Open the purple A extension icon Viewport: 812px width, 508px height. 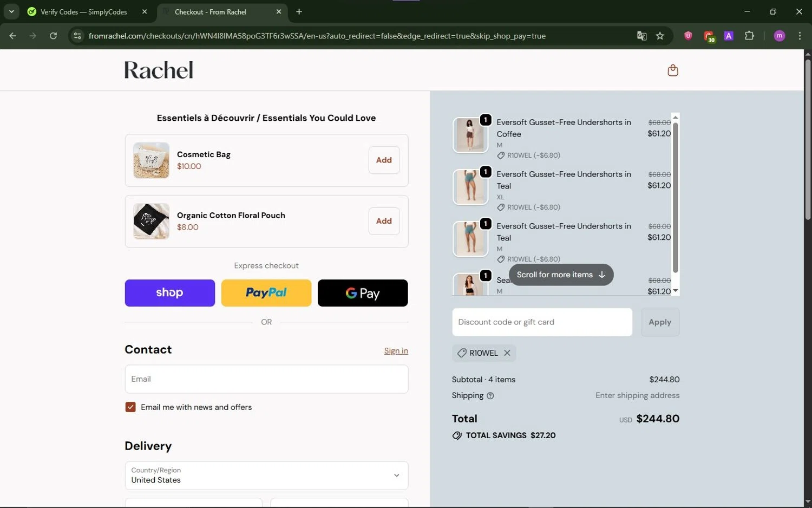point(729,36)
